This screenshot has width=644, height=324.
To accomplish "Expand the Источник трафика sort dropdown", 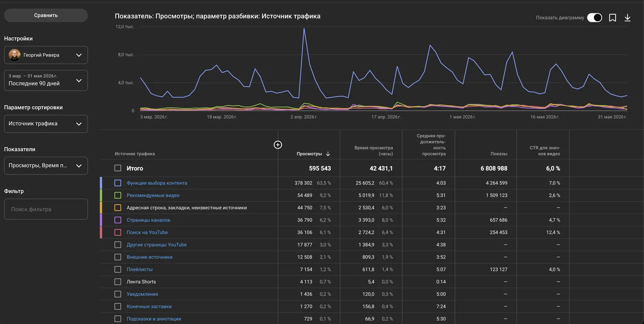I will tap(46, 124).
